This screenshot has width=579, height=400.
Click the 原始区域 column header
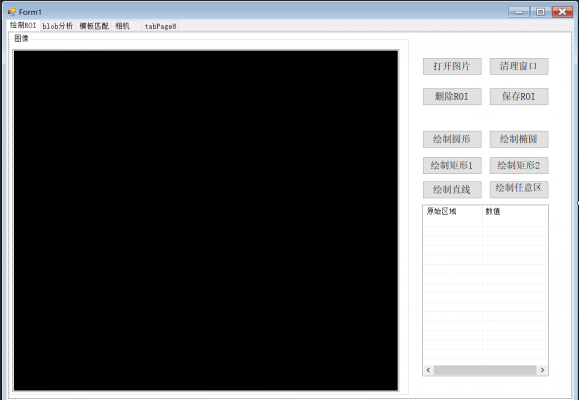[x=453, y=211]
